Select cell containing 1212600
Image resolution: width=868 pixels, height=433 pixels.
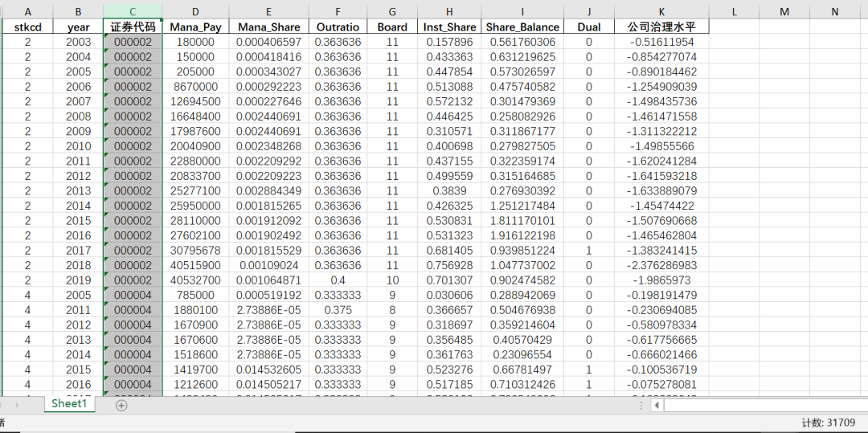click(195, 384)
